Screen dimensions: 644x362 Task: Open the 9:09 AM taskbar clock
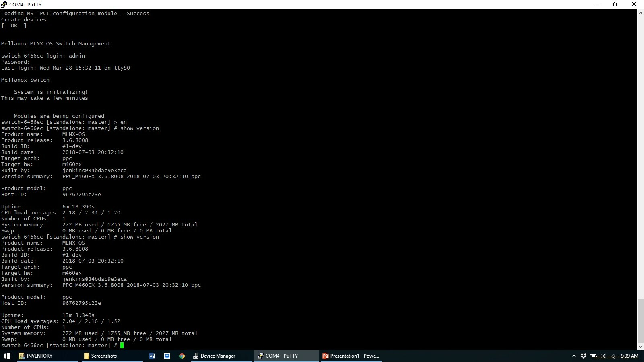click(630, 356)
